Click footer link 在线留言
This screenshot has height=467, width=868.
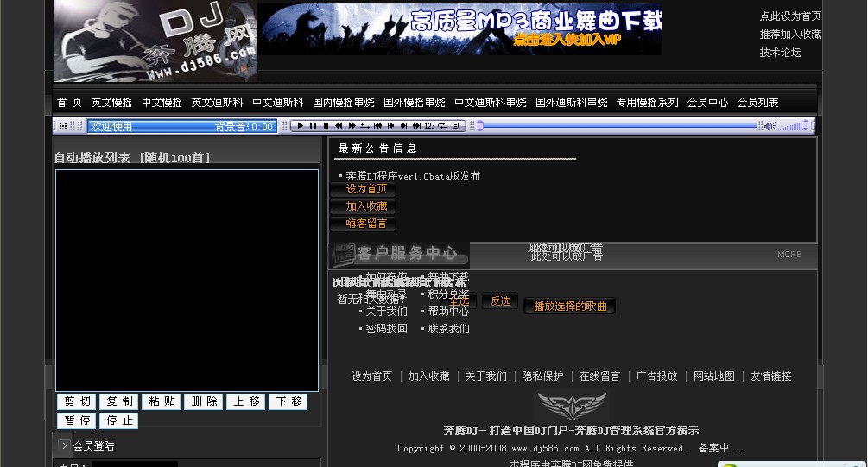[x=599, y=376]
